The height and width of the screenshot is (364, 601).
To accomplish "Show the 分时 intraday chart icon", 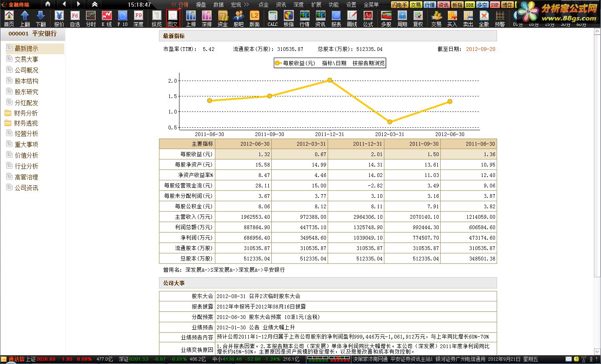I will 91,18.
